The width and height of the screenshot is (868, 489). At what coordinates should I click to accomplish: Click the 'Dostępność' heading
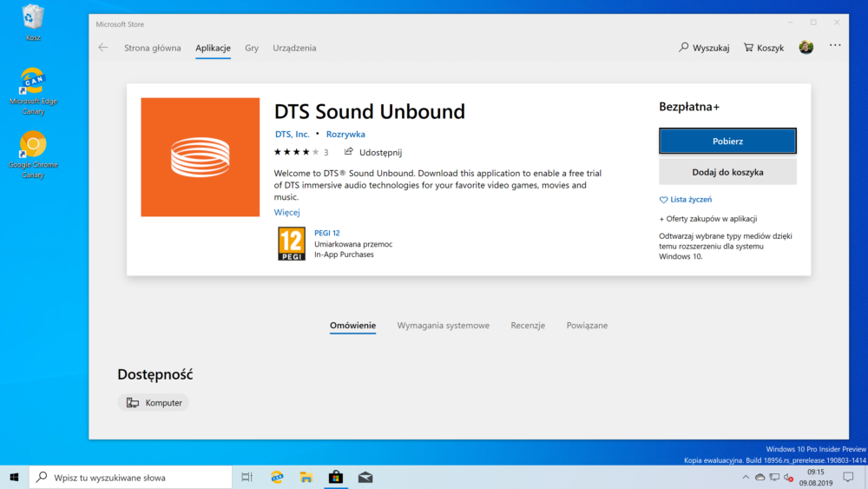[155, 374]
